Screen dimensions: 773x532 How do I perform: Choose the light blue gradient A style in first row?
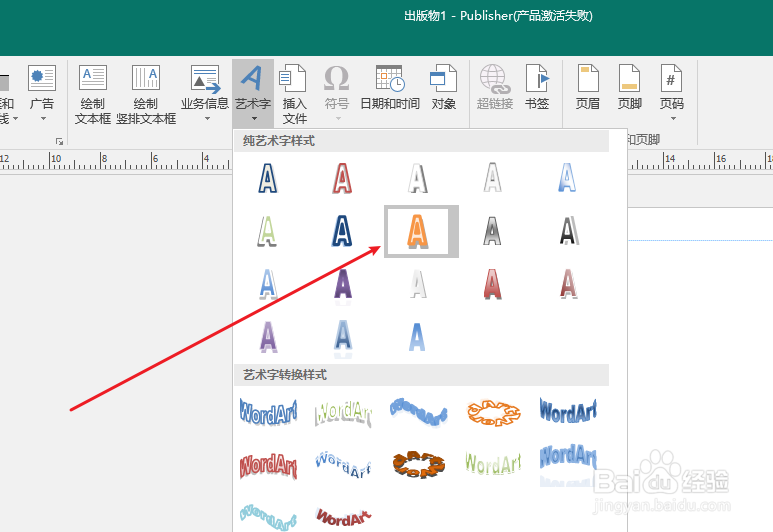567,177
